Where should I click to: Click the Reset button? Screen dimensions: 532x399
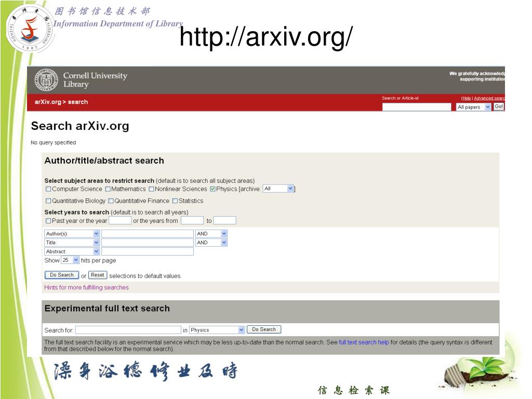98,275
